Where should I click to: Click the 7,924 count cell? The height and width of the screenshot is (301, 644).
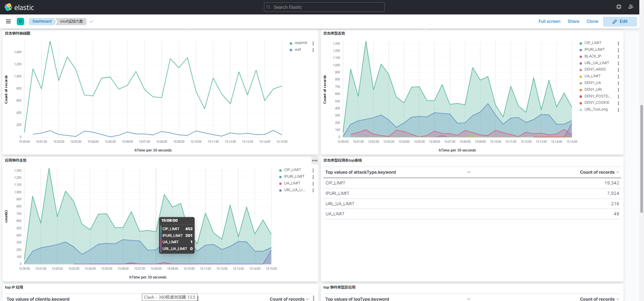pyautogui.click(x=613, y=193)
